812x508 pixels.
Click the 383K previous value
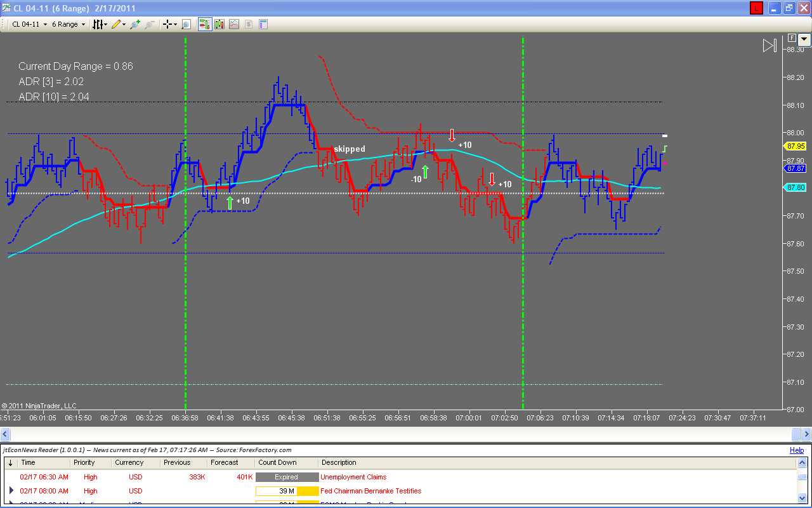click(x=199, y=477)
